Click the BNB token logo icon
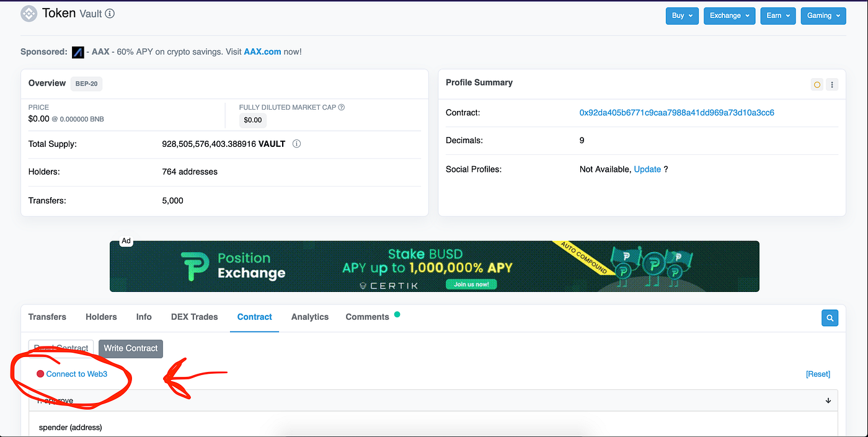The image size is (868, 437). tap(29, 14)
